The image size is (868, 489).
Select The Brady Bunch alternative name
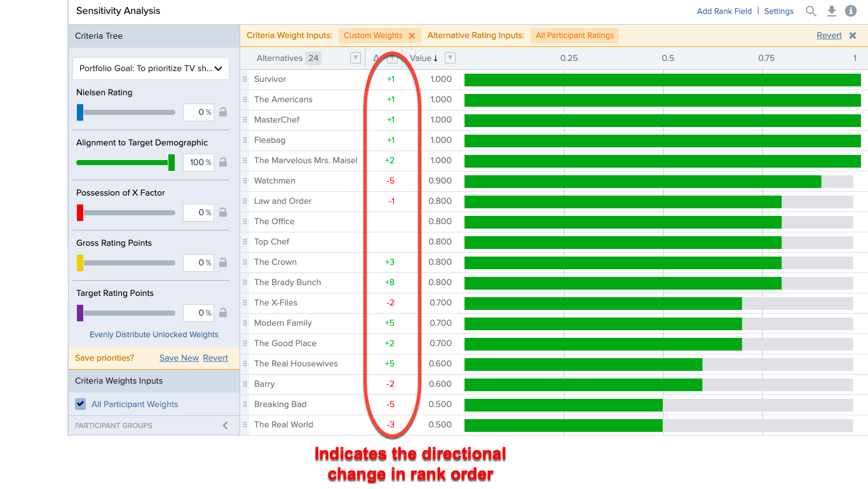pyautogui.click(x=287, y=283)
